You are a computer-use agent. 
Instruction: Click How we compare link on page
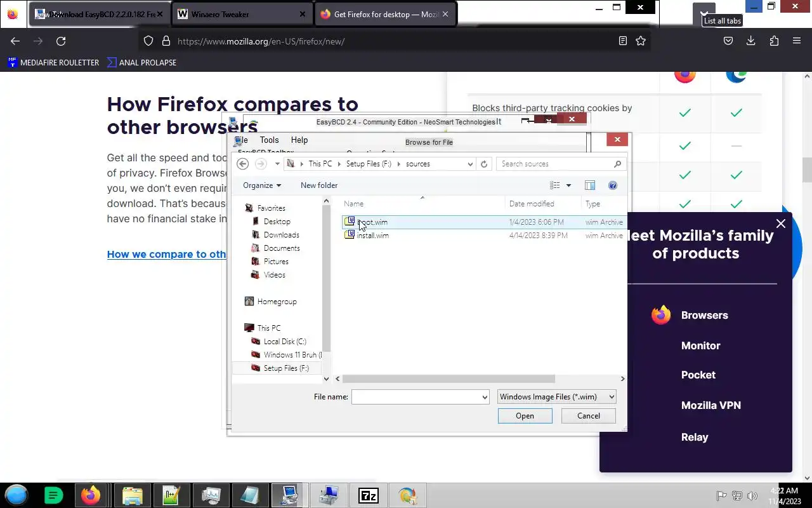coord(167,254)
